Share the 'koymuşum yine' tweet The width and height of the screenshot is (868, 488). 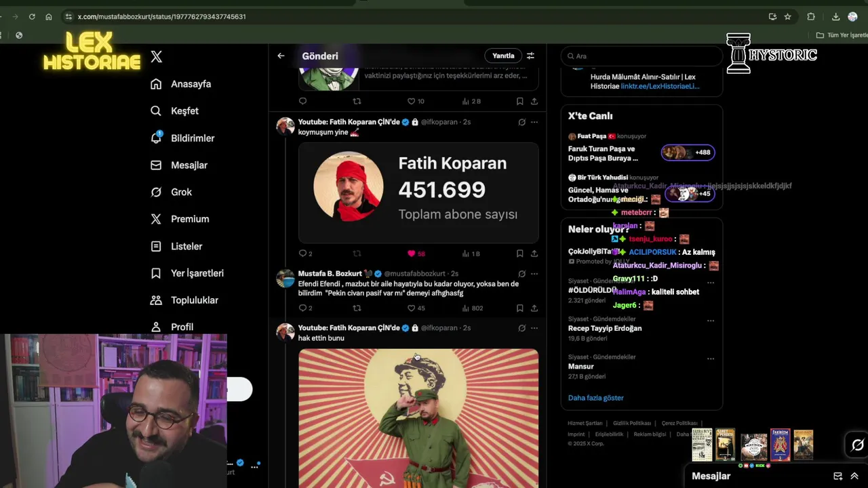point(534,253)
